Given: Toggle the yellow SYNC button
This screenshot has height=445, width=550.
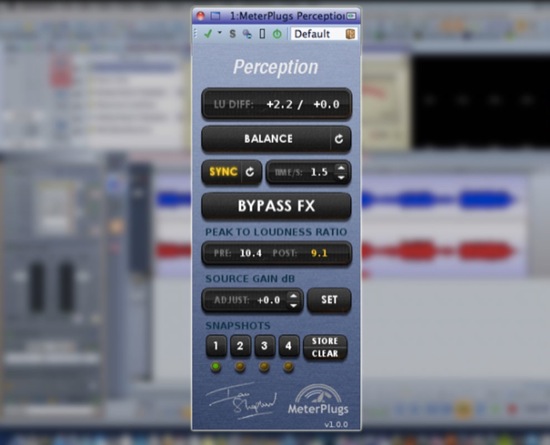Looking at the screenshot, I should click(x=223, y=172).
